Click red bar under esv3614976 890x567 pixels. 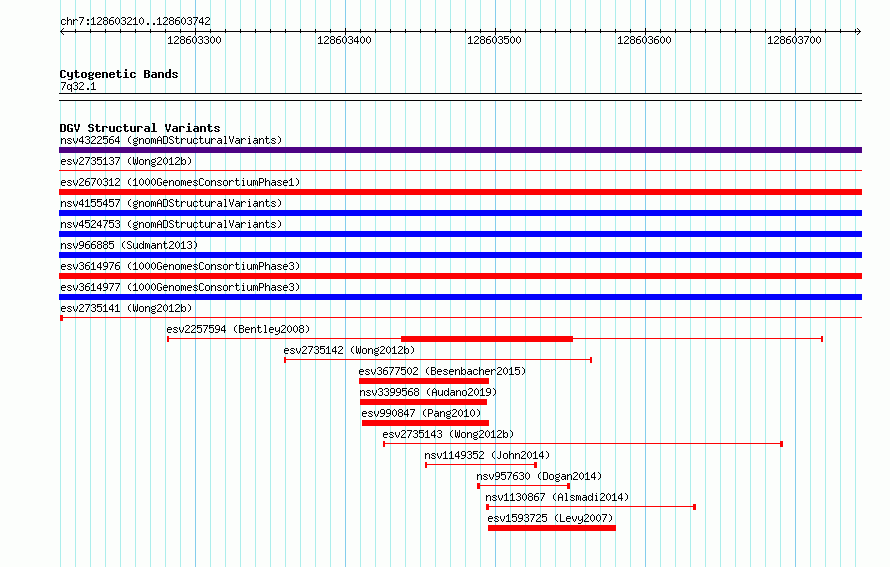[x=460, y=276]
